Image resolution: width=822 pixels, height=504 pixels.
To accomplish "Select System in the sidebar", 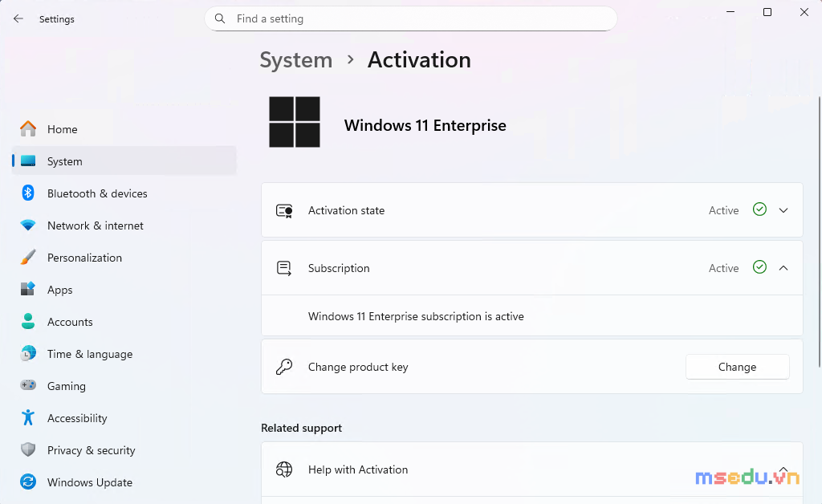I will [x=124, y=161].
